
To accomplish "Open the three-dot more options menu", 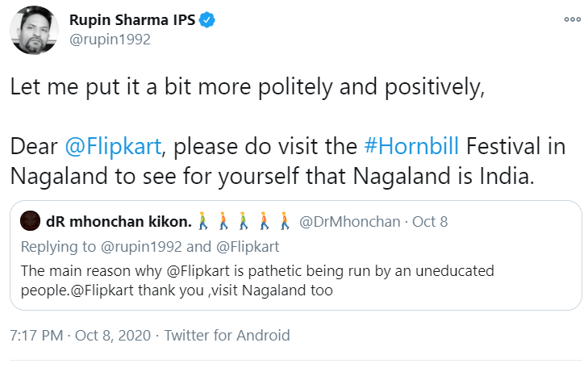I will [x=572, y=19].
